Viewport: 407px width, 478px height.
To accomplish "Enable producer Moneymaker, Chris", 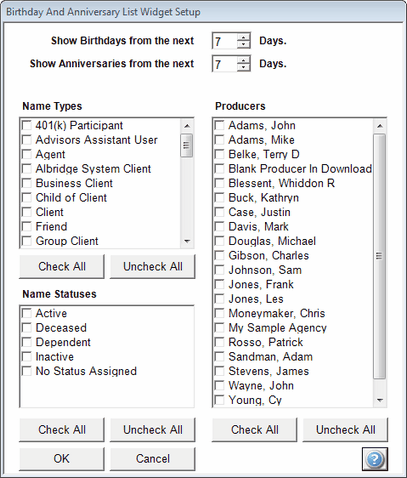I will pyautogui.click(x=219, y=313).
